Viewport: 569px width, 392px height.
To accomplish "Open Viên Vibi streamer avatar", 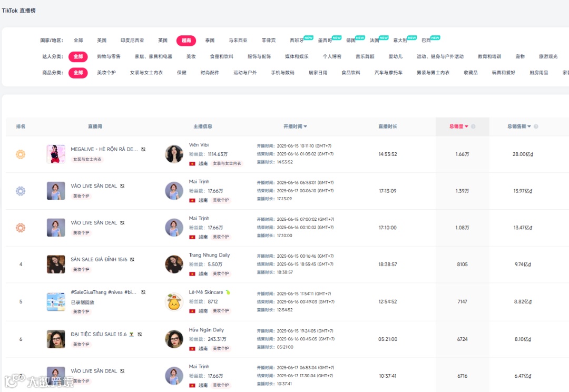I will point(174,154).
